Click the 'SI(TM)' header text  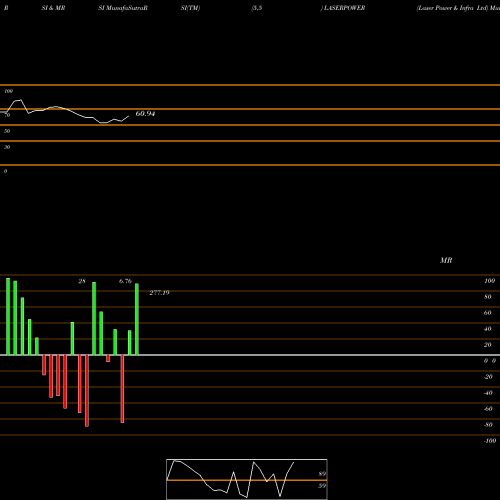(x=190, y=8)
